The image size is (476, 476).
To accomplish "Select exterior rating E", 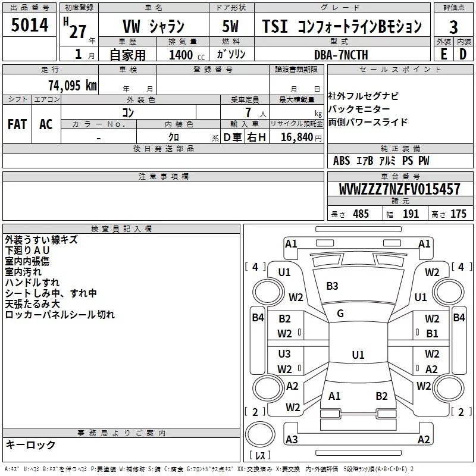I will coord(443,54).
